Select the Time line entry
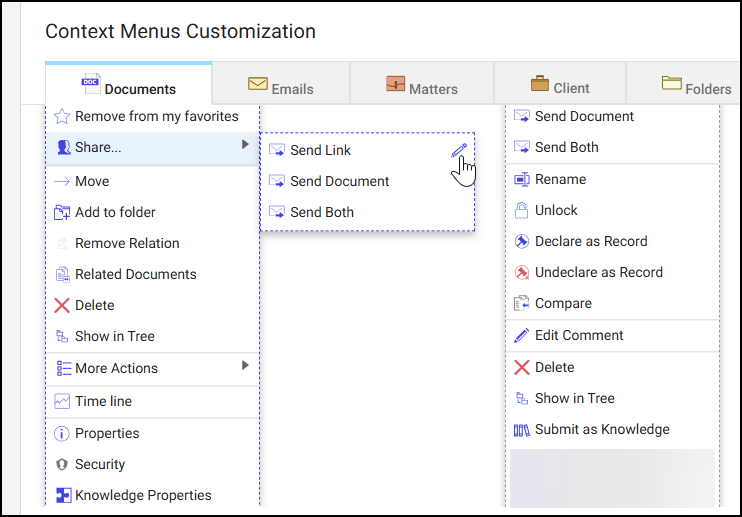The height and width of the screenshot is (517, 742). 153,401
